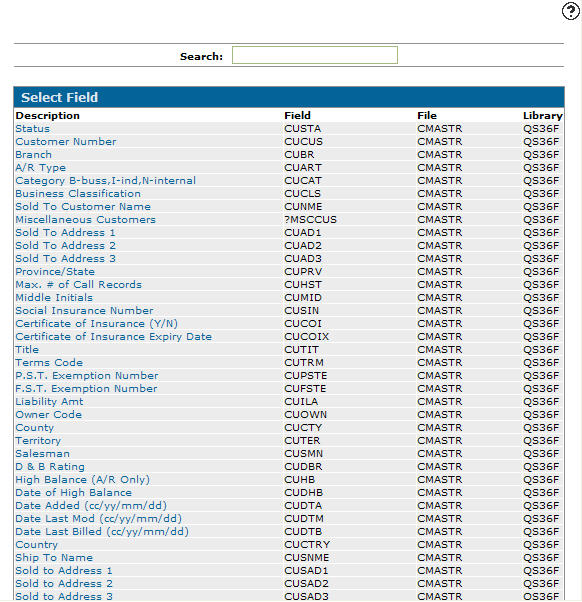The image size is (582, 602).
Task: Choose the Customer Number field
Action: [x=66, y=142]
